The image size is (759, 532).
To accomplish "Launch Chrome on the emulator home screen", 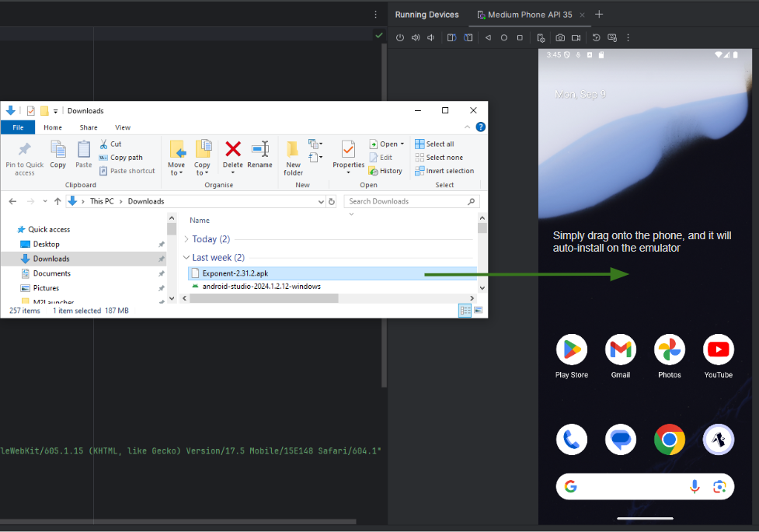I will (669, 440).
